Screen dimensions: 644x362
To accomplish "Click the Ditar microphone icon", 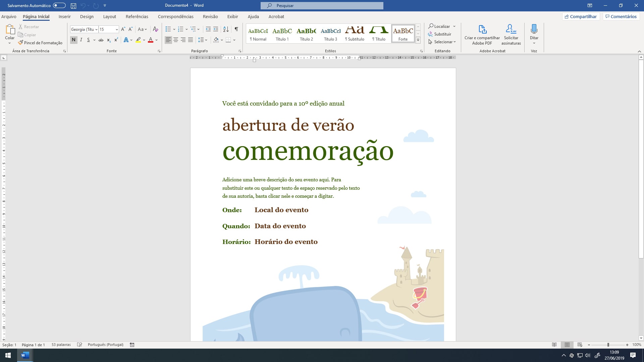I will pyautogui.click(x=534, y=29).
